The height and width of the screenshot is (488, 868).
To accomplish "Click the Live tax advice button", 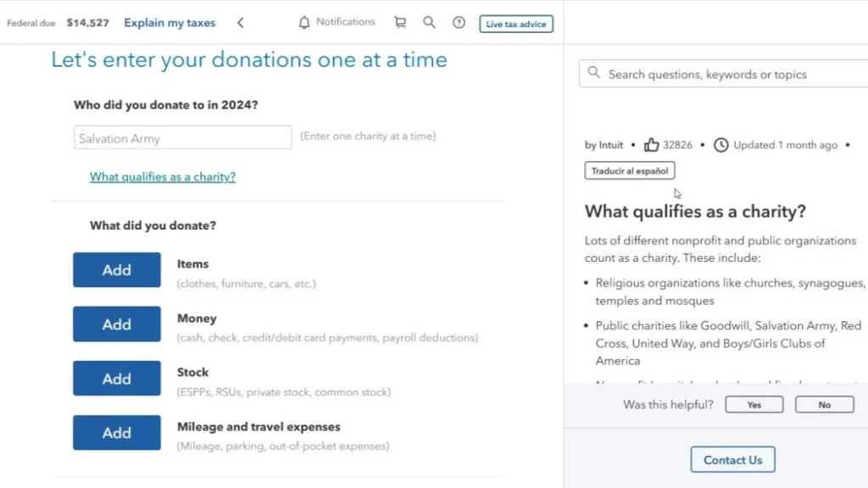I will pyautogui.click(x=516, y=24).
